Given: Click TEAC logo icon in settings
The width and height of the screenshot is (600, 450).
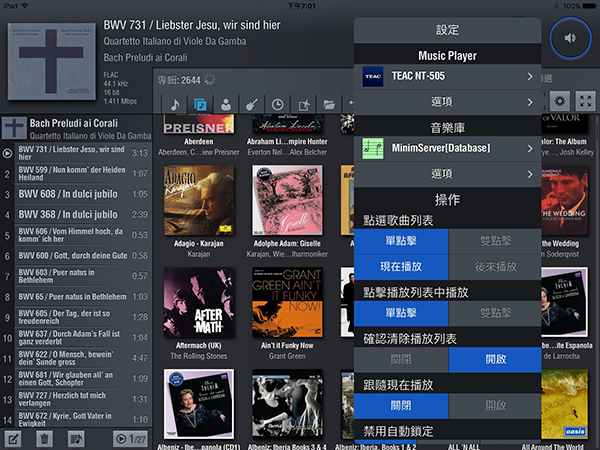Looking at the screenshot, I should point(373,76).
